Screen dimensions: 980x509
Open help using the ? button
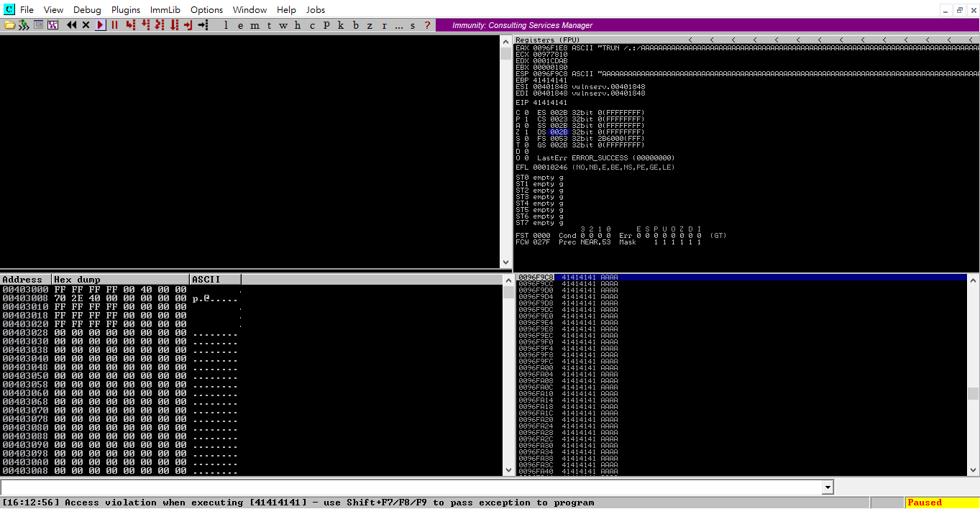pos(426,25)
